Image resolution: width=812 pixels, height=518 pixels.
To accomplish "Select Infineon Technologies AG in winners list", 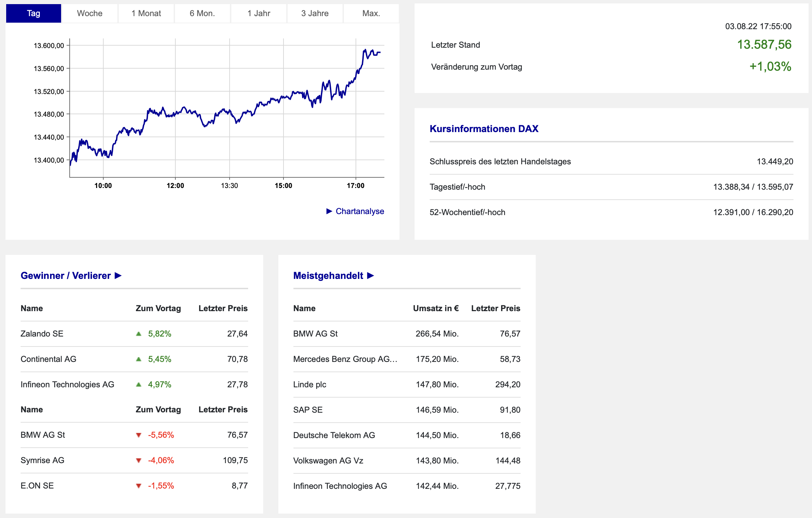I will [67, 385].
